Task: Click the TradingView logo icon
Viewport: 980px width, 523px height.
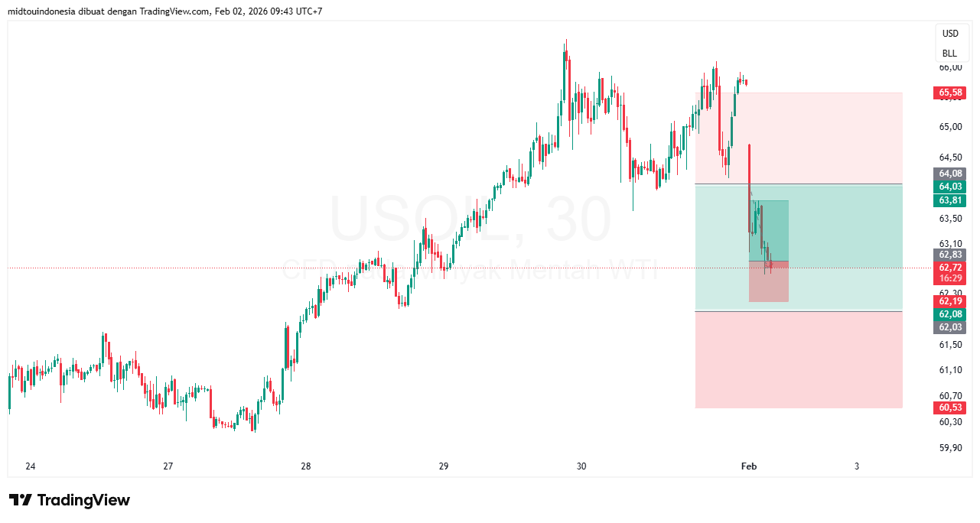Action: (x=23, y=499)
